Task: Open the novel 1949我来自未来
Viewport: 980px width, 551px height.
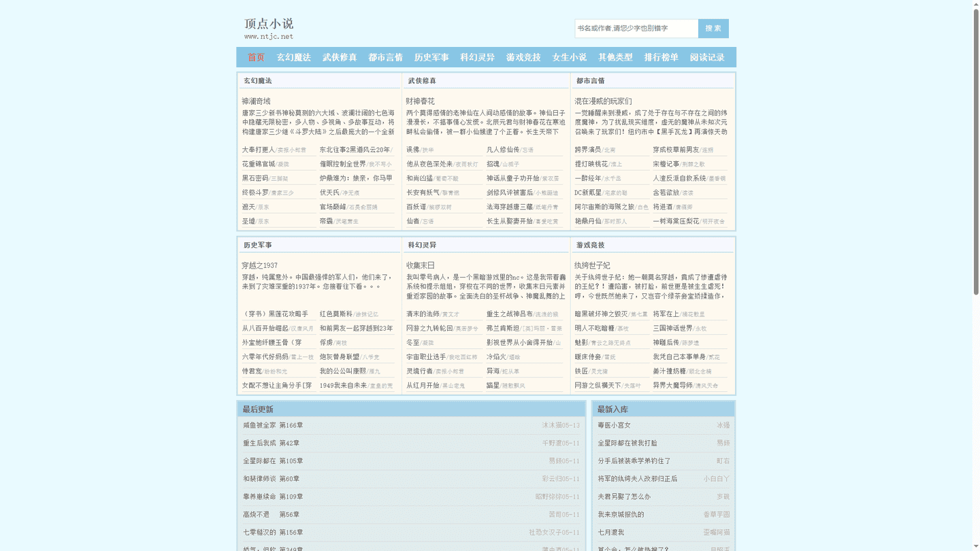Action: (344, 385)
